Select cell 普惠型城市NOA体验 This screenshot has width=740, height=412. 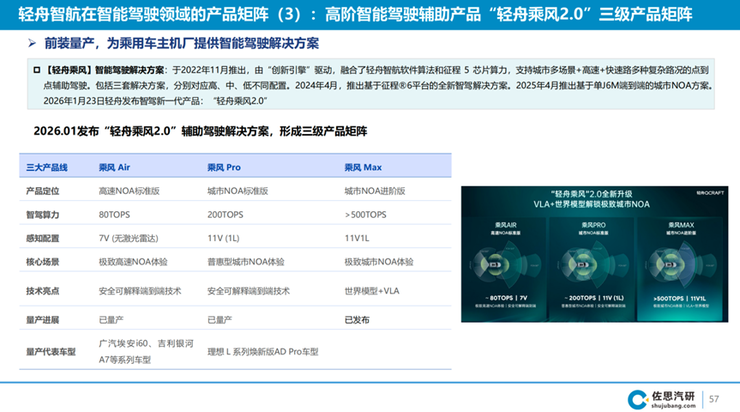(245, 261)
